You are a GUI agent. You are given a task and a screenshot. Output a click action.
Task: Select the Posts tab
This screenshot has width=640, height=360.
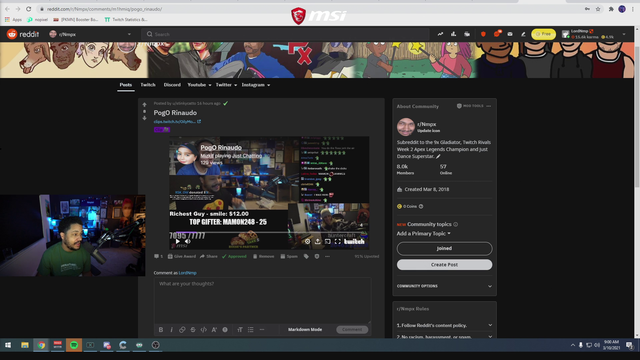pos(126,85)
